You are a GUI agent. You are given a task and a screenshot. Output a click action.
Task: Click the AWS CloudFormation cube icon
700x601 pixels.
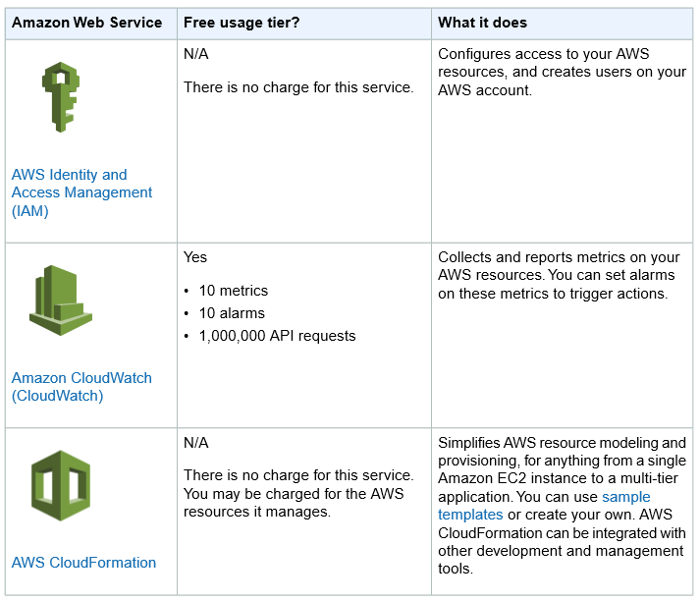pyautogui.click(x=61, y=485)
